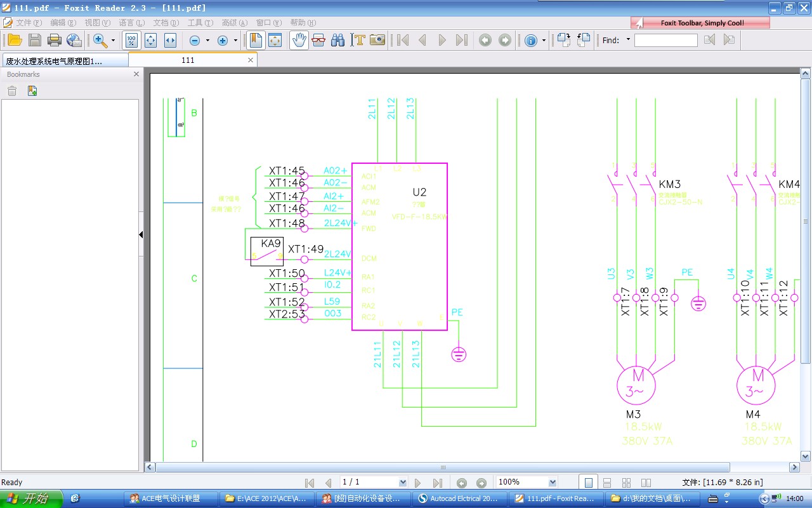The height and width of the screenshot is (508, 812).
Task: Toggle the bookmark panel display button
Action: pyautogui.click(x=256, y=40)
